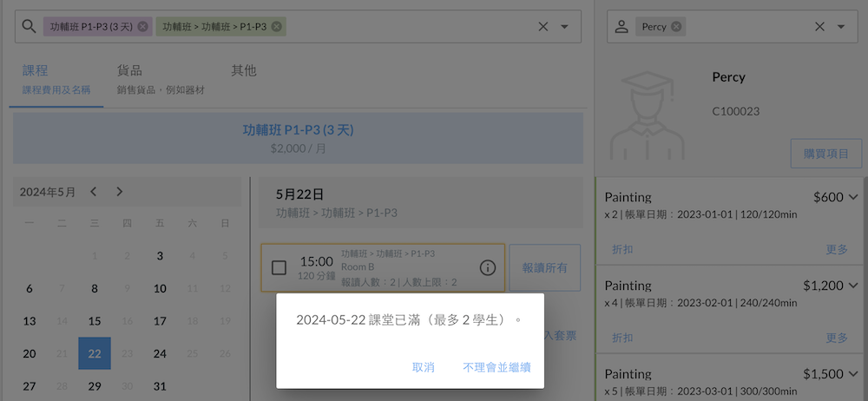
Task: Click 更多 for the $1,200 Painting
Action: [x=837, y=338]
